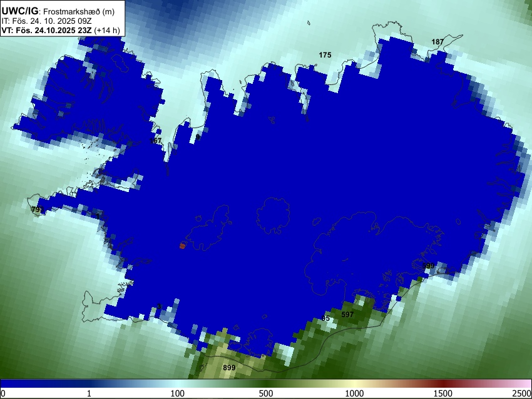532x399 pixels.
Task: Click the pale yellow segment of the color scale
Action: pyautogui.click(x=354, y=383)
